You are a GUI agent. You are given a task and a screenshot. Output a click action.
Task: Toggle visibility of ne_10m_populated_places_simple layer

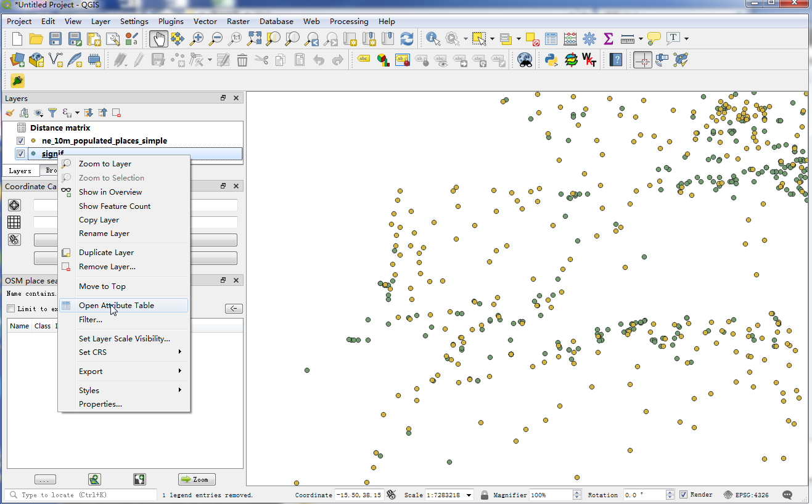pyautogui.click(x=20, y=141)
